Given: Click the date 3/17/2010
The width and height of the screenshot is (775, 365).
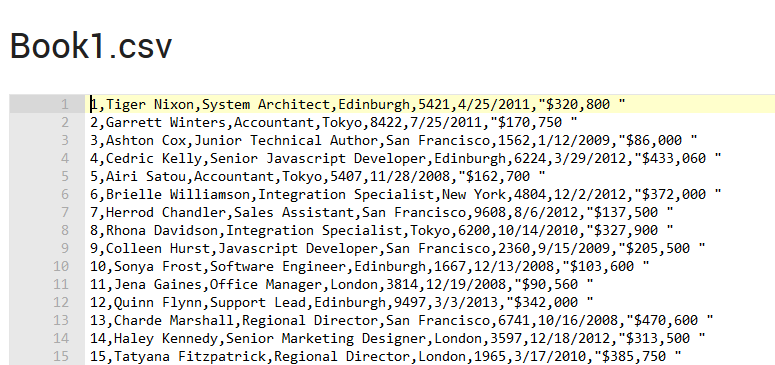Looking at the screenshot, I should 550,357.
